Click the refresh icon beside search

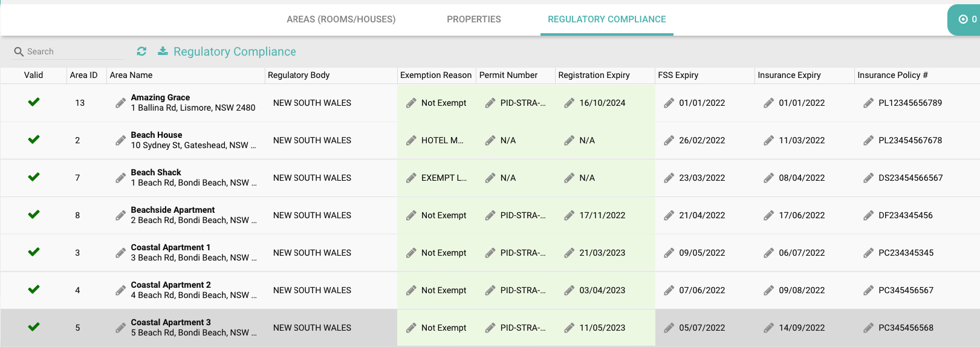[x=141, y=51]
